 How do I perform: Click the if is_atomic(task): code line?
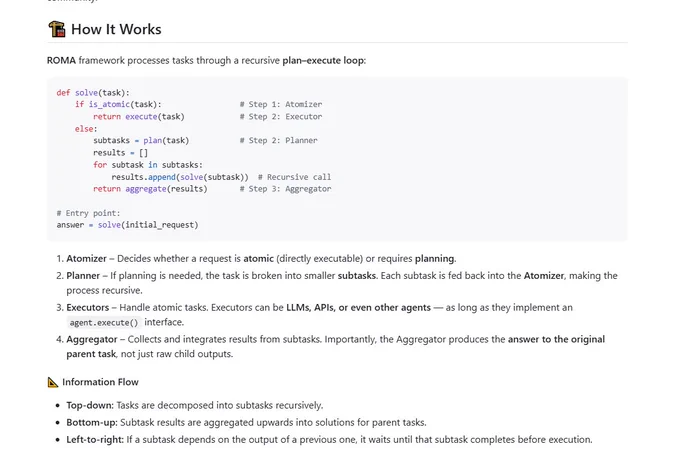(118, 104)
